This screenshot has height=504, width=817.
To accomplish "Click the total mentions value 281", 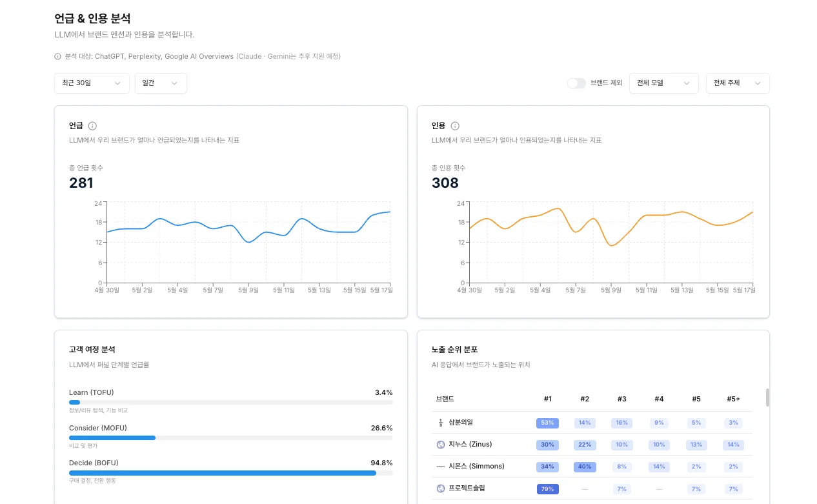I will click(81, 183).
